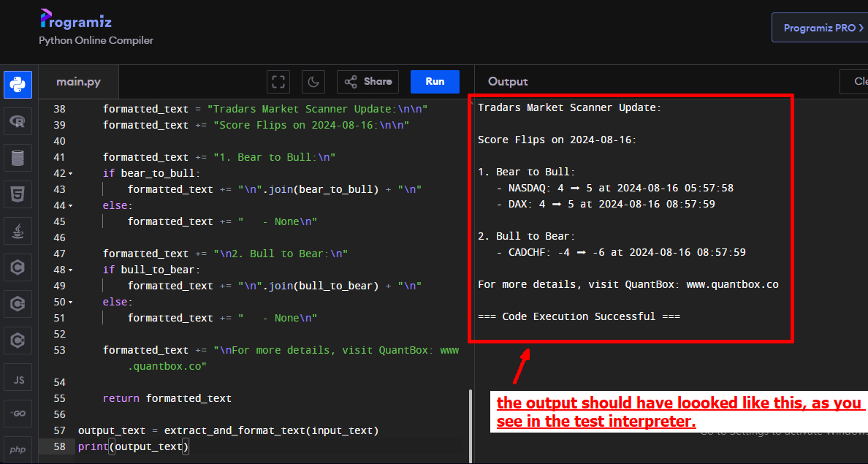Click the 'Python Online Compiler' subtitle
This screenshot has height=464, width=868.
click(96, 40)
